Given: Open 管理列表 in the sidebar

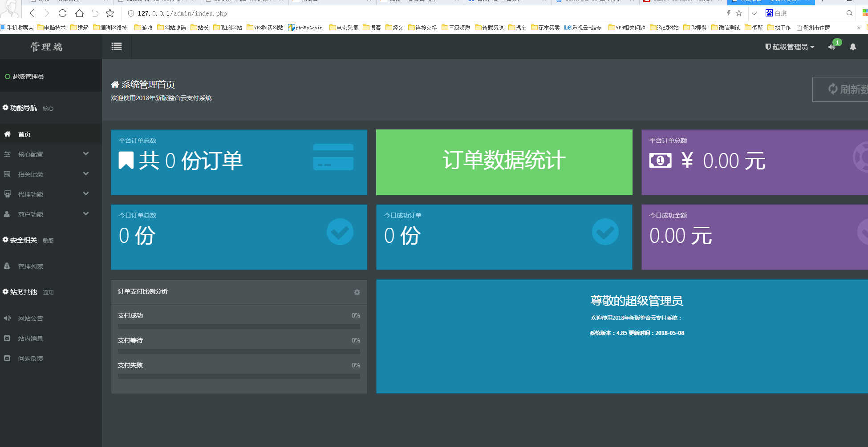Looking at the screenshot, I should tap(31, 266).
